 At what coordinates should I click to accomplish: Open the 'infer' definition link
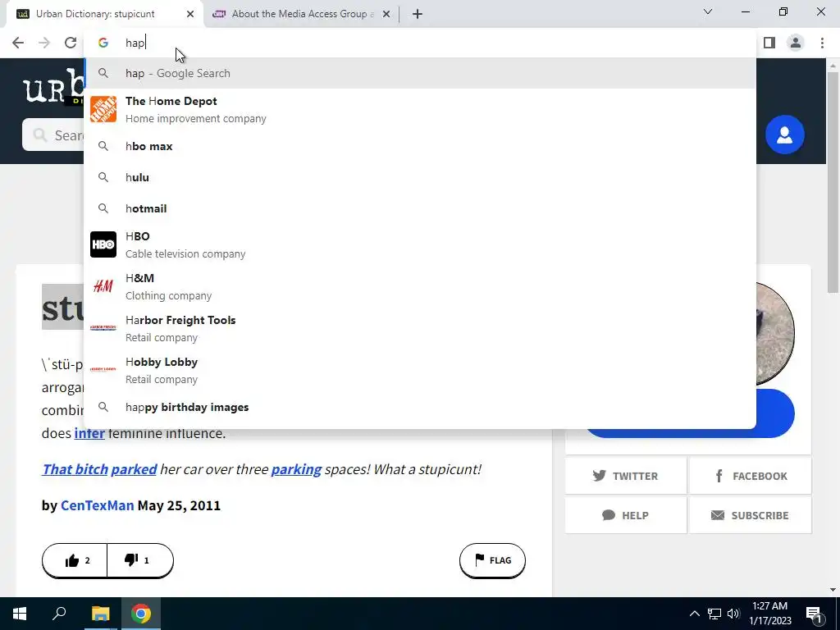89,433
